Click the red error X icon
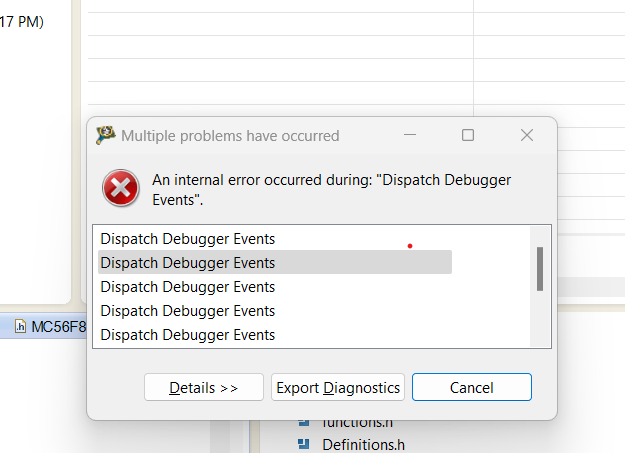Image resolution: width=625 pixels, height=453 pixels. point(121,188)
